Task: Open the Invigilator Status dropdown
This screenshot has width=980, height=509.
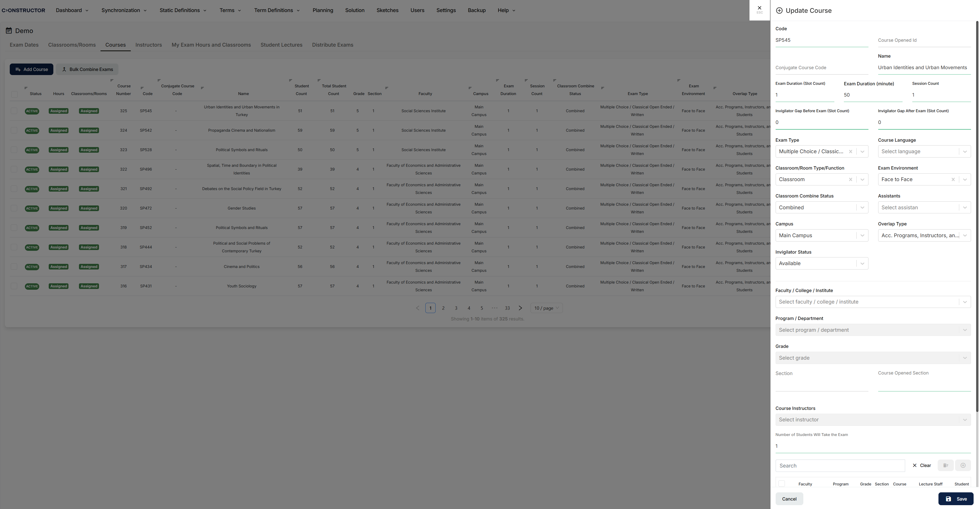Action: tap(822, 263)
